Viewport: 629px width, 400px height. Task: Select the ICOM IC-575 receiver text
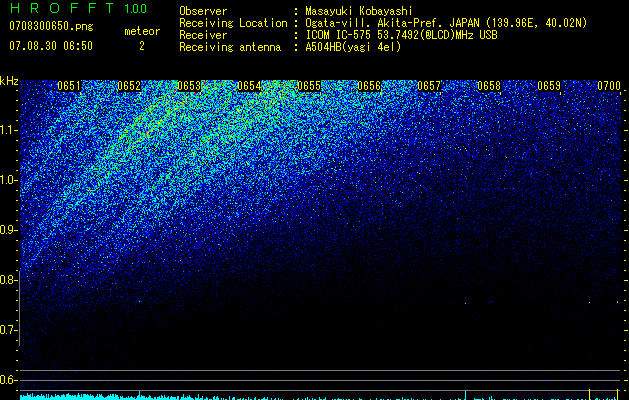[x=401, y=35]
